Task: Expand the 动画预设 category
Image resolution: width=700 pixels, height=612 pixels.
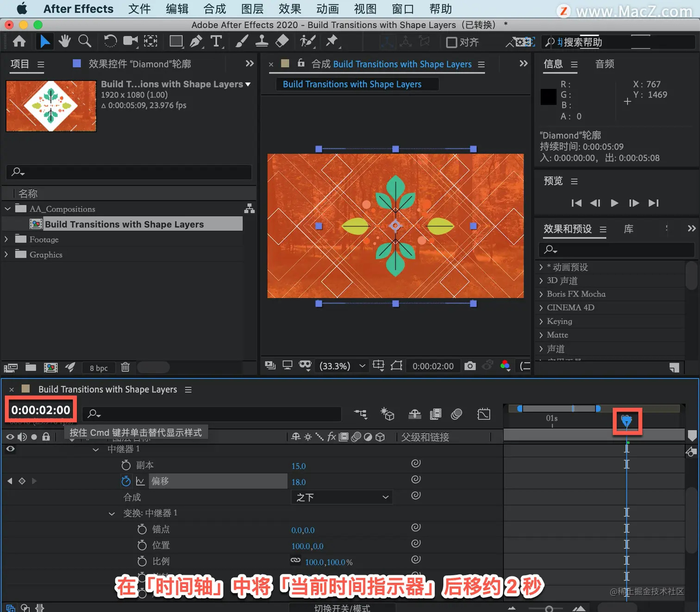Action: [x=541, y=267]
